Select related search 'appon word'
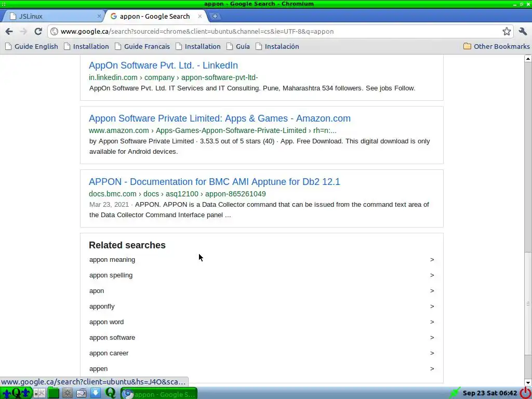Viewport: 532px width, 399px height. tap(106, 322)
